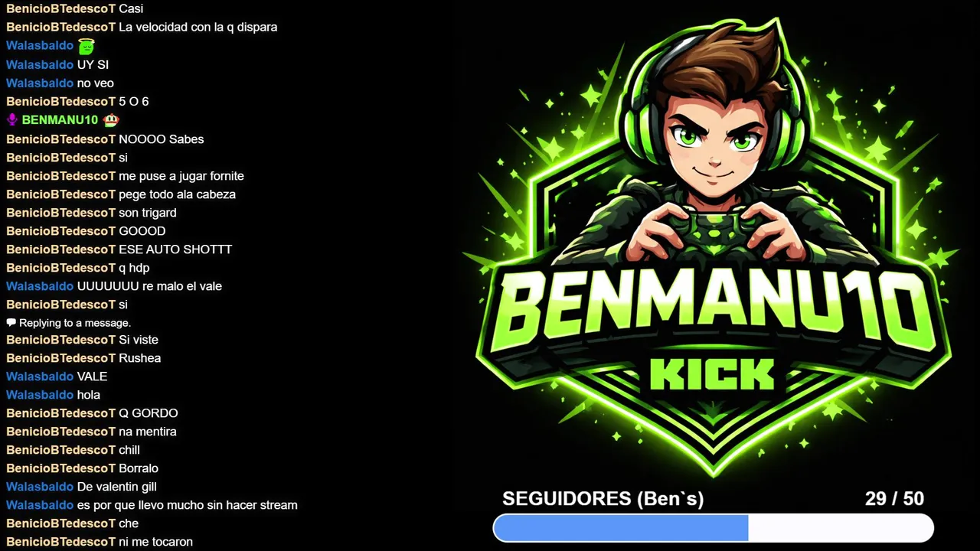Click the blue filled part of followers bar
The height and width of the screenshot is (551, 980).
(621, 528)
